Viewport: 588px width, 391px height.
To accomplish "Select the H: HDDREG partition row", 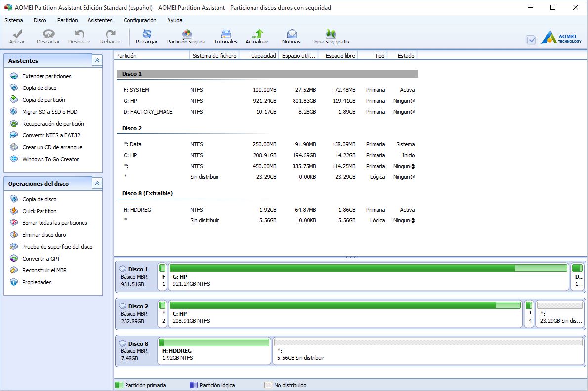I will pos(267,210).
